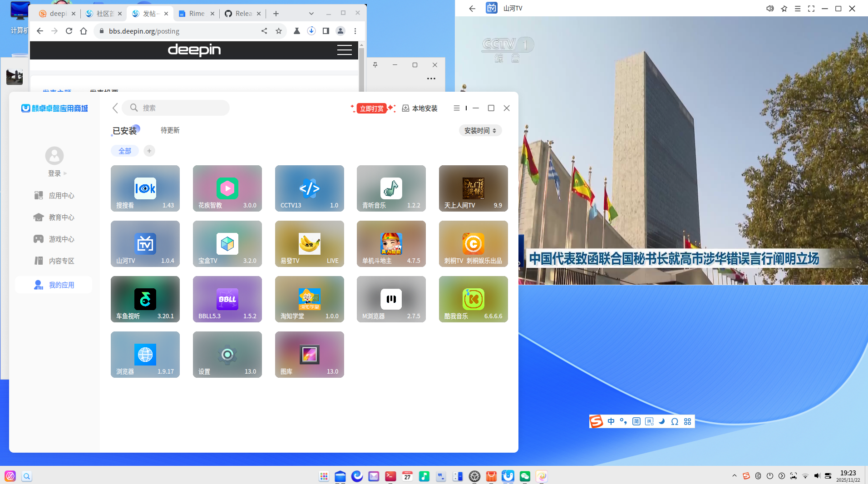Open the deepin site hamburger menu

click(x=345, y=50)
